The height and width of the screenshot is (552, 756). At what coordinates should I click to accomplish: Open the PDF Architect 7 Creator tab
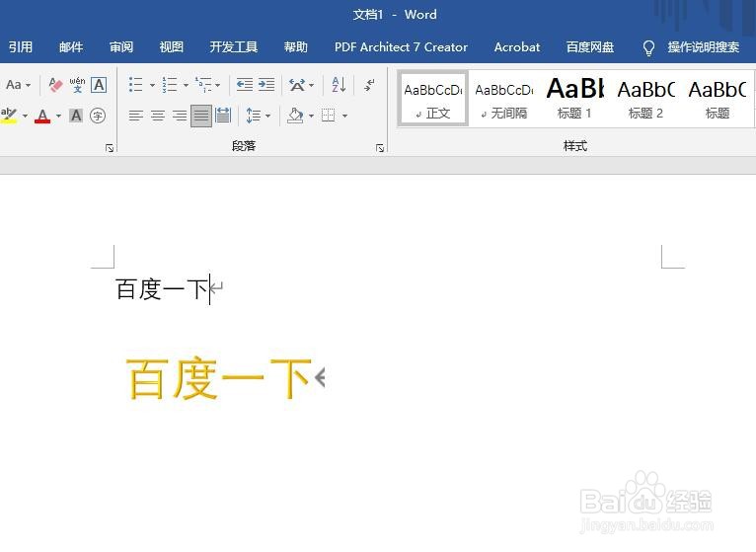tap(401, 46)
